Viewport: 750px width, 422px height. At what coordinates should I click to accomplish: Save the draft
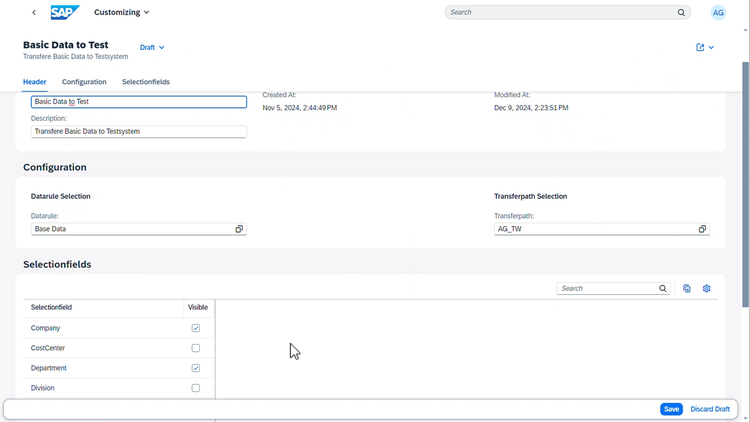[x=671, y=409]
